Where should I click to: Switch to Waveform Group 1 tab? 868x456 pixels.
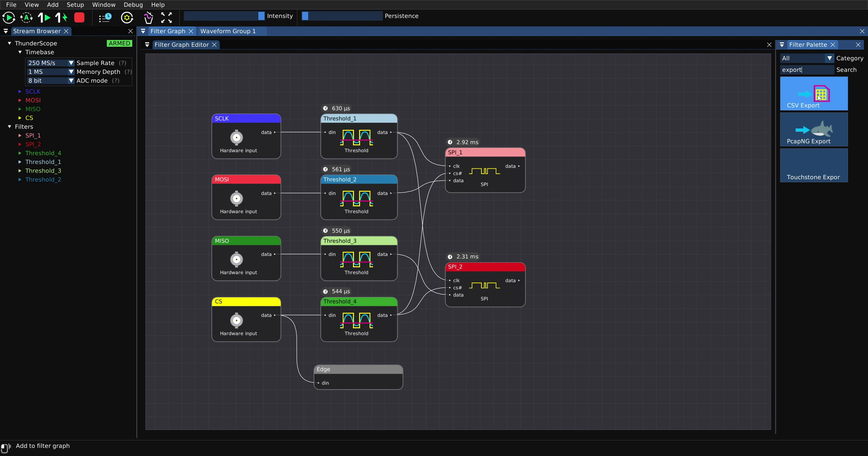pyautogui.click(x=228, y=31)
